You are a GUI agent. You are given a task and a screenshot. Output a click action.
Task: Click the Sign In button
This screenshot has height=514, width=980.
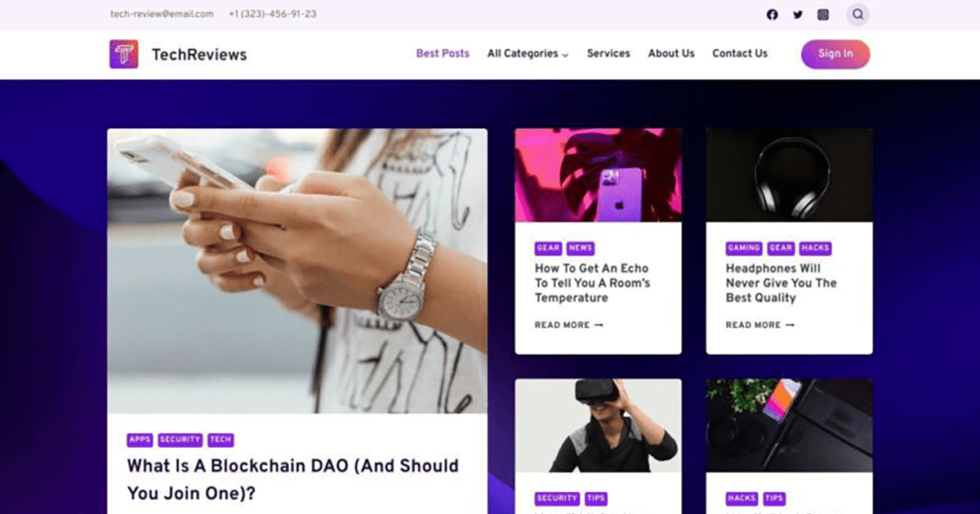pos(835,54)
